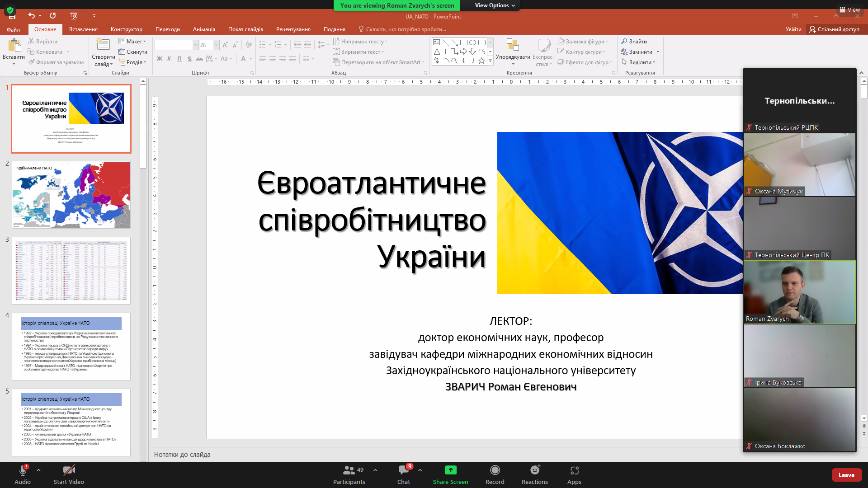Screen dimensions: 868x488
Task: Open the font color A dropdown arrow
Action: tap(250, 59)
